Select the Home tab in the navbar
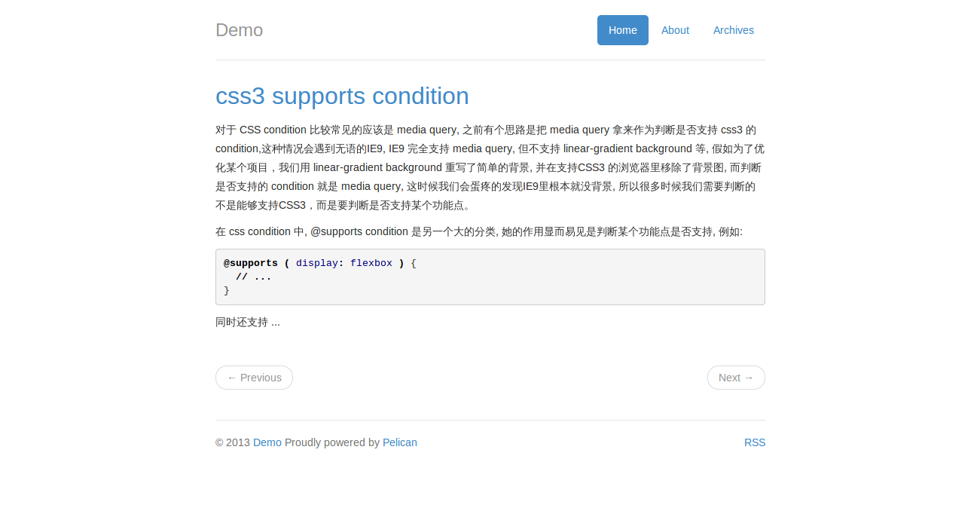 point(622,30)
